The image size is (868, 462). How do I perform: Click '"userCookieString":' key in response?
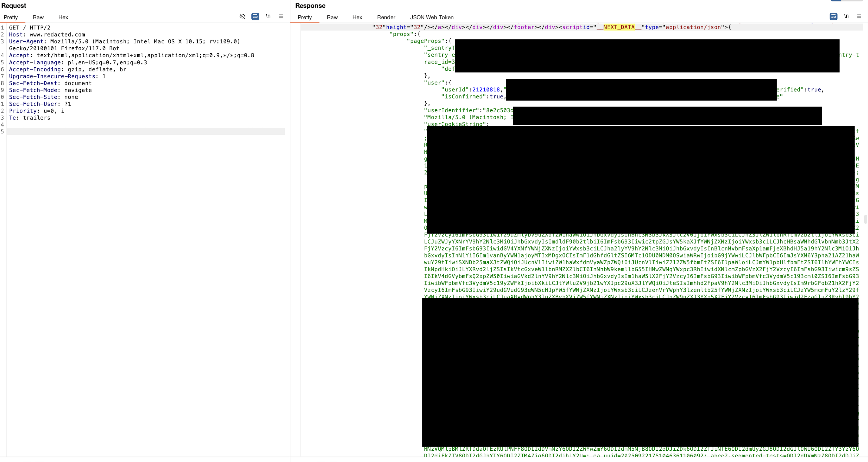(456, 124)
